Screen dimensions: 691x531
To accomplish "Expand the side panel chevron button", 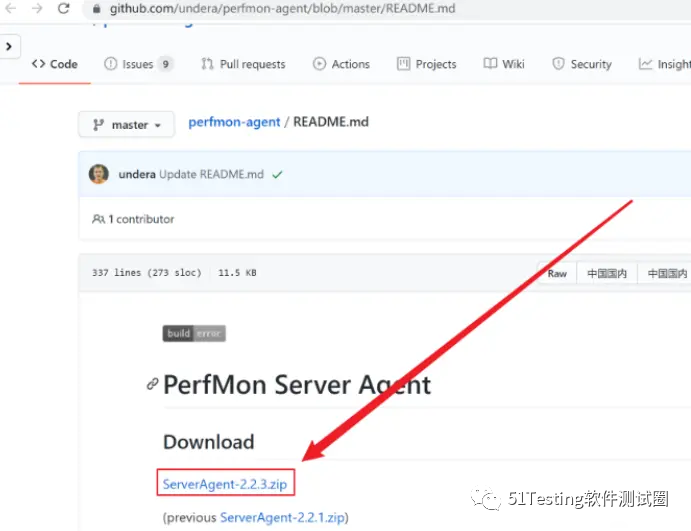I will point(9,46).
